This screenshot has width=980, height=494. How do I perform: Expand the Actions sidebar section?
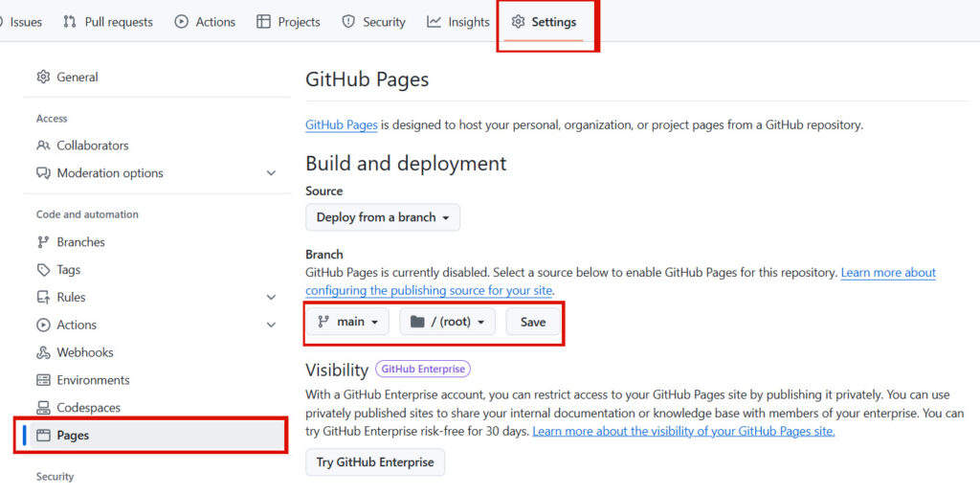pos(271,326)
